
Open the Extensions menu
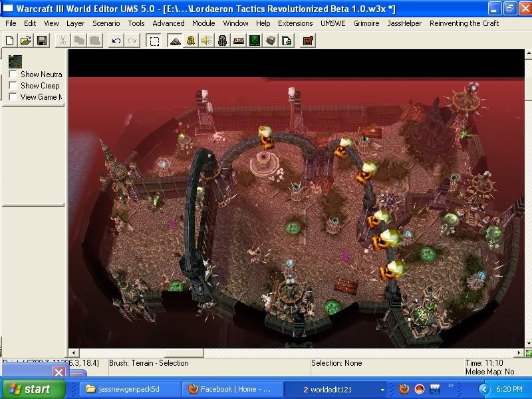(295, 23)
